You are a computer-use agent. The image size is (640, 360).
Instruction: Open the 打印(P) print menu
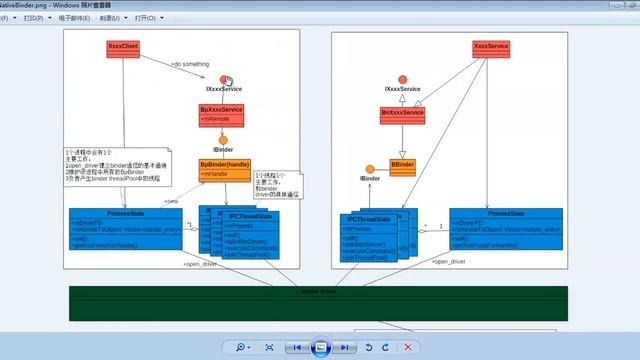point(38,18)
